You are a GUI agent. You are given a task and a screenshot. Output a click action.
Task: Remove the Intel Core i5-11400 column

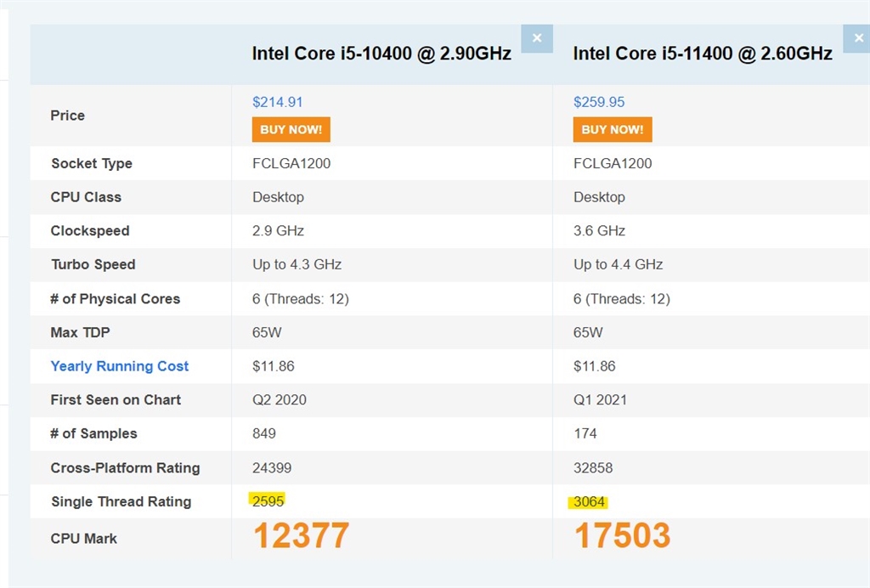point(856,38)
